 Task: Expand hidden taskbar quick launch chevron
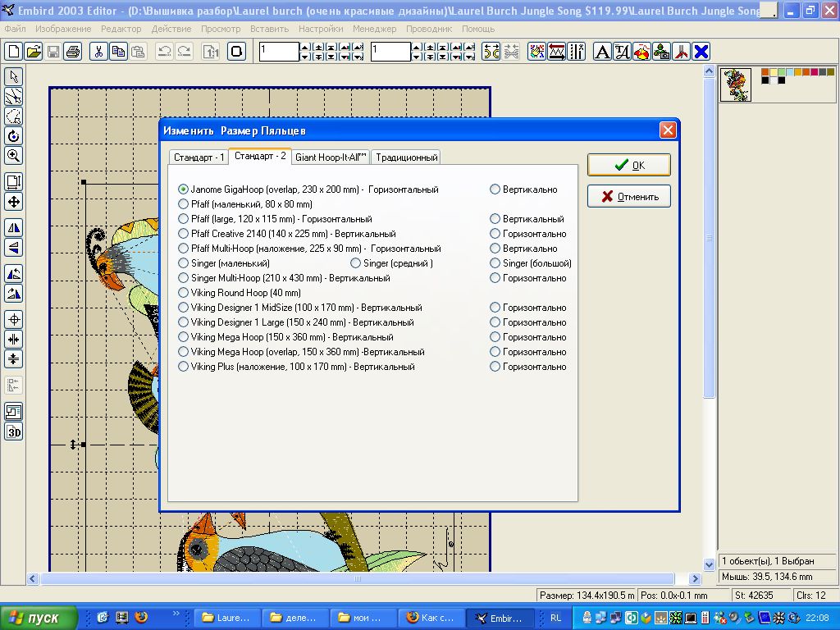coord(176,614)
